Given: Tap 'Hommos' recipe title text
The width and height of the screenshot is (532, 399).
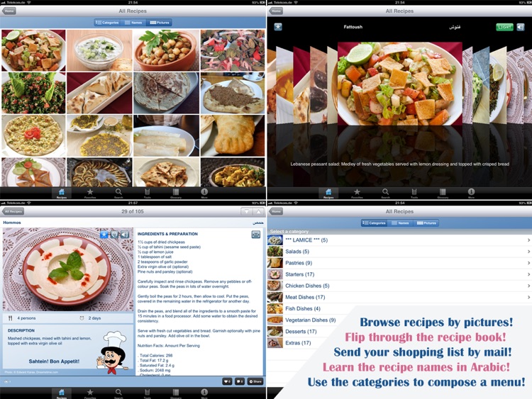Looking at the screenshot, I should coord(12,223).
